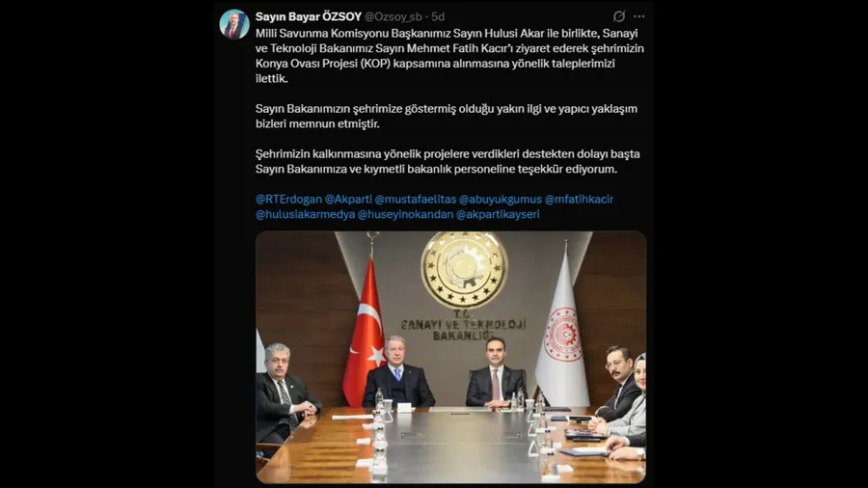This screenshot has height=488, width=868.
Task: Click the paragraph starting 'Sayın Bakanımızın şehrimize'
Action: pyautogui.click(x=447, y=116)
